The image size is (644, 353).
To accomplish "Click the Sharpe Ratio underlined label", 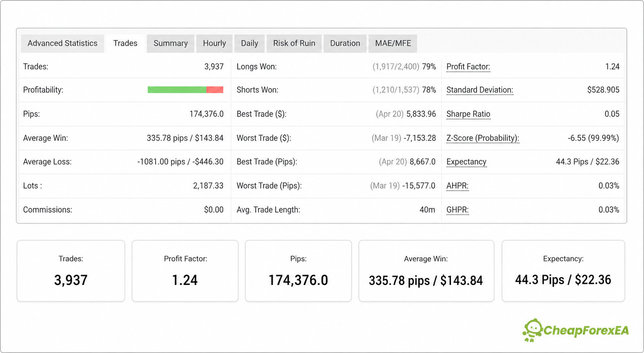I will point(468,114).
